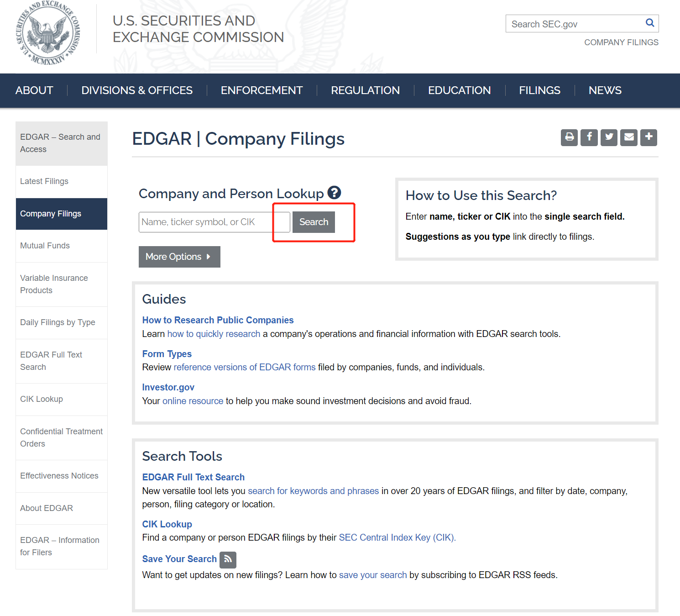The image size is (680, 616).
Task: Open the plus more-sharing icon
Action: (x=649, y=137)
